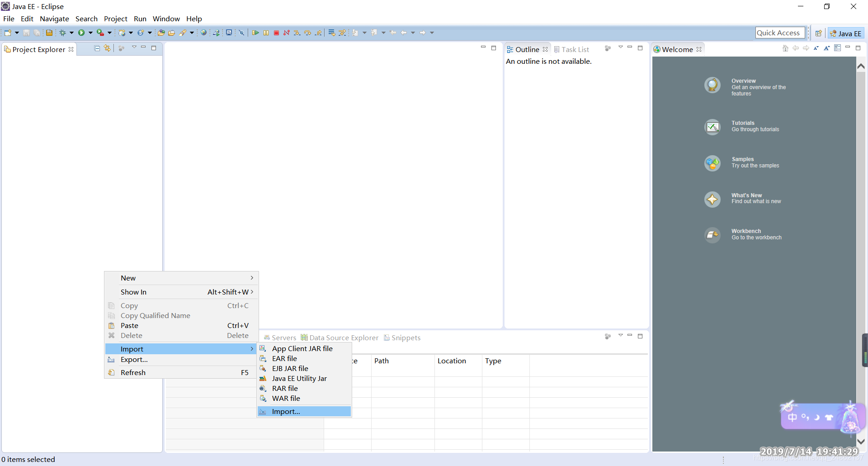
Task: Select Refresh in the context menu
Action: (181, 372)
